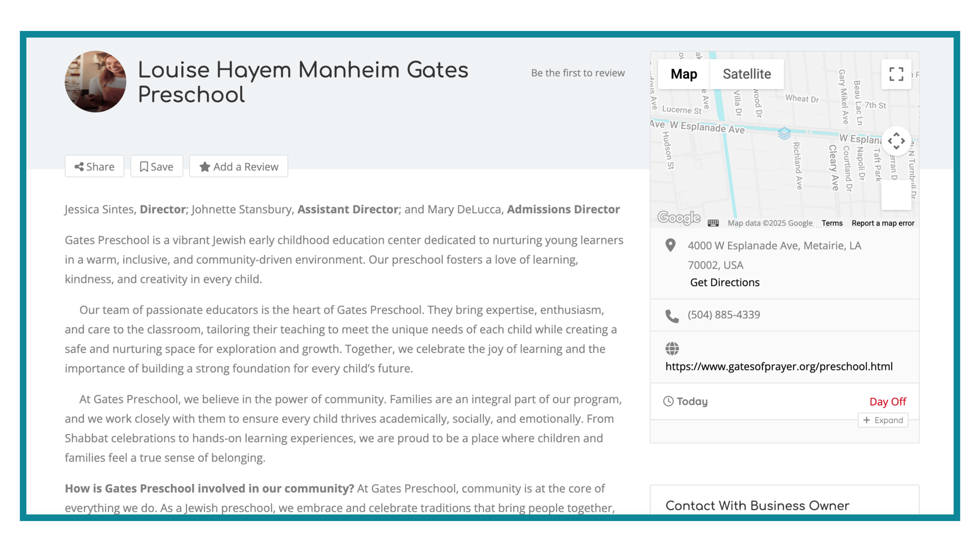Click the red Day Off status text
The height and width of the screenshot is (552, 980).
(887, 402)
